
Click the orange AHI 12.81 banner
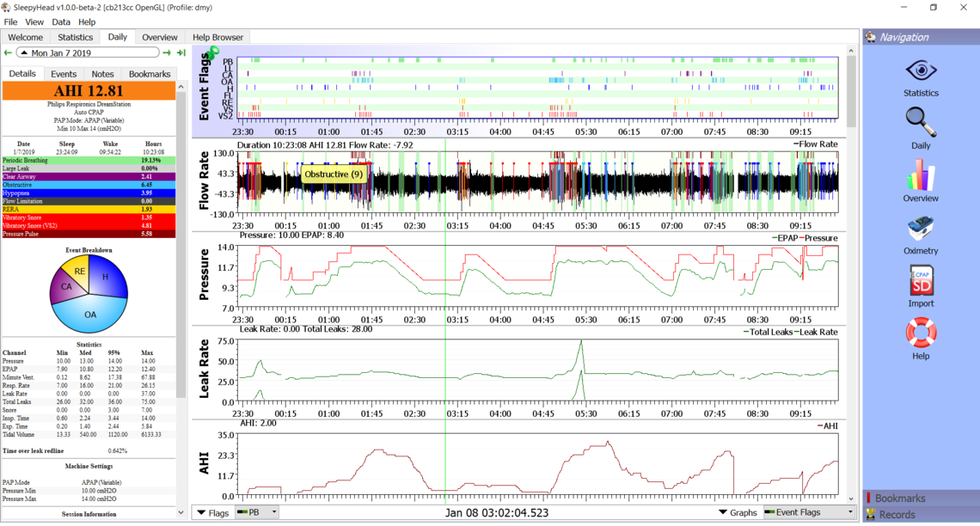(89, 91)
